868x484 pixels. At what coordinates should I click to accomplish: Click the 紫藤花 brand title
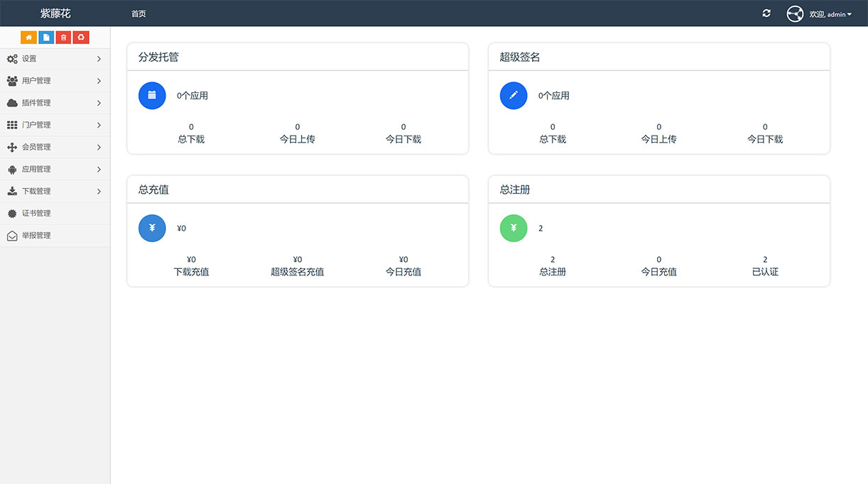(55, 13)
